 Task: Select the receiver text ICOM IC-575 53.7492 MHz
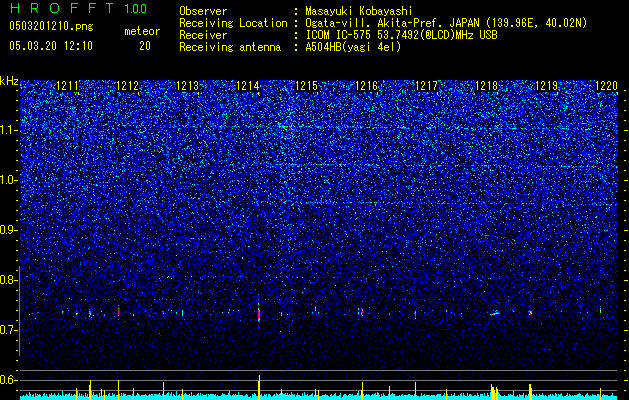401,35
